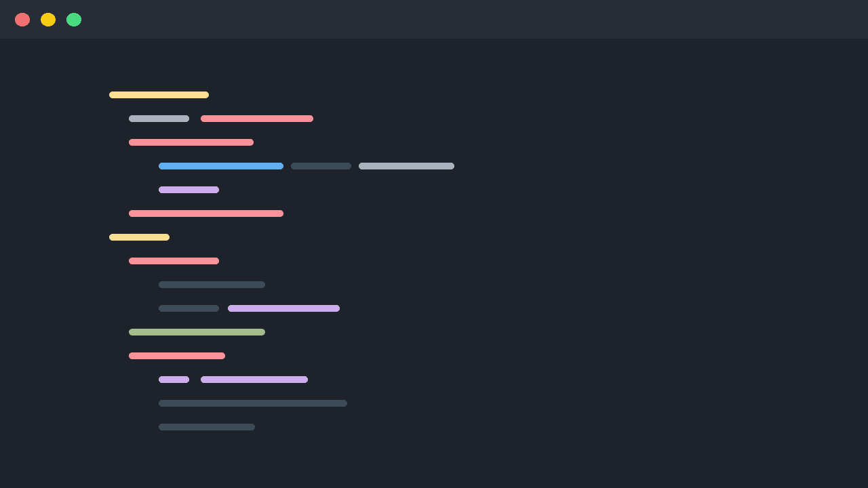Image resolution: width=868 pixels, height=488 pixels.
Task: Click the light gray token beside the blue bar
Action: [406, 166]
